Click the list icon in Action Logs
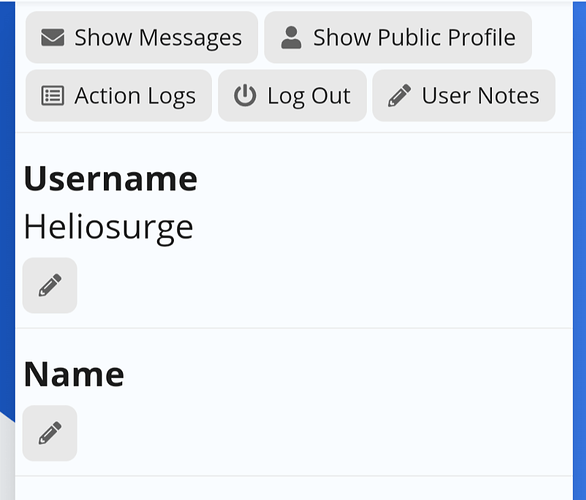Viewport: 586px width, 500px height. (x=52, y=96)
